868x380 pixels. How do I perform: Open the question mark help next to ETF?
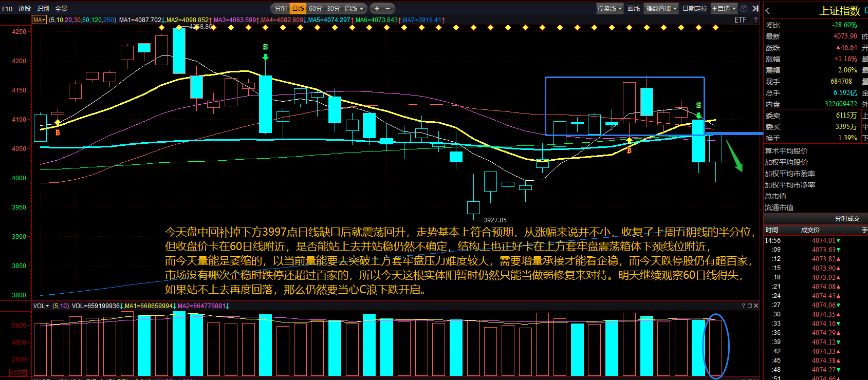click(755, 20)
